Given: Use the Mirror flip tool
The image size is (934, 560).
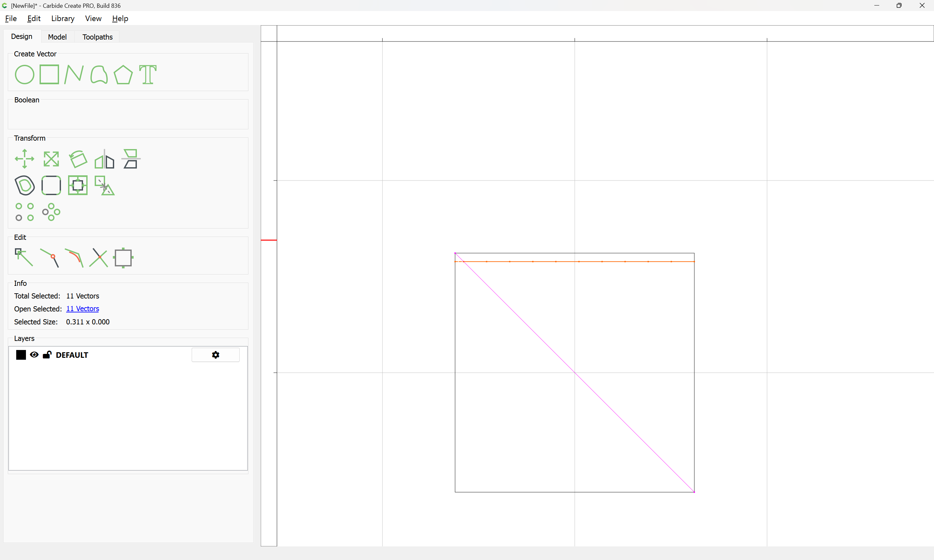Looking at the screenshot, I should (104, 159).
